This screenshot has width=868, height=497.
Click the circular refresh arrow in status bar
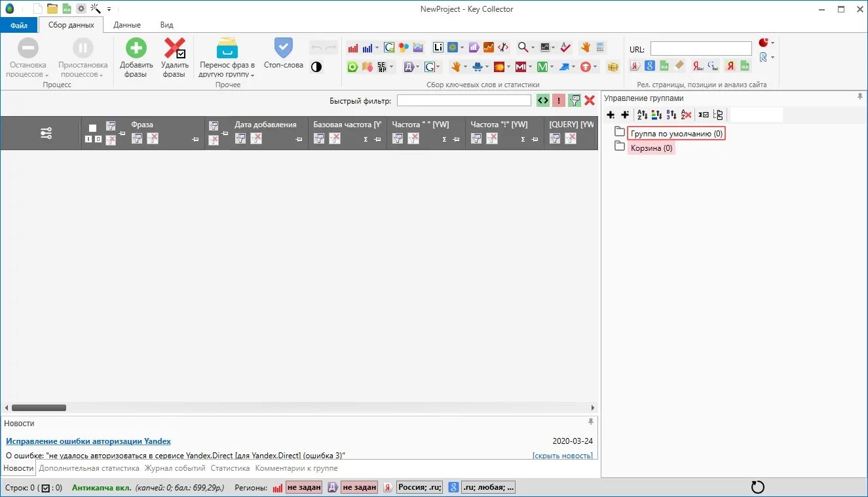pos(757,487)
